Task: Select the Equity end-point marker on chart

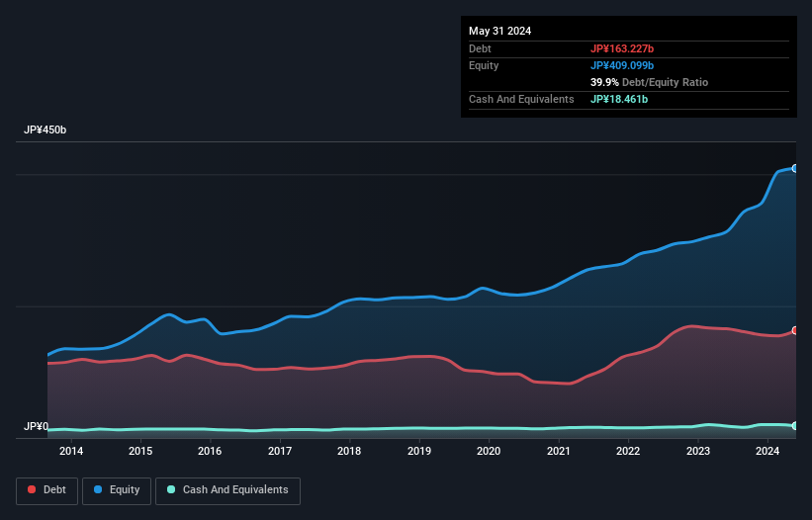Action: click(795, 168)
